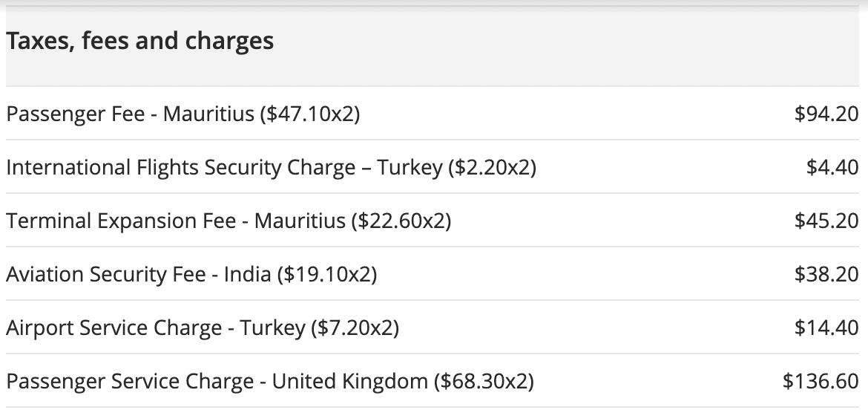Select the Aviation Security Fee - India label
Screen dimensions: 868x410
pos(138,275)
